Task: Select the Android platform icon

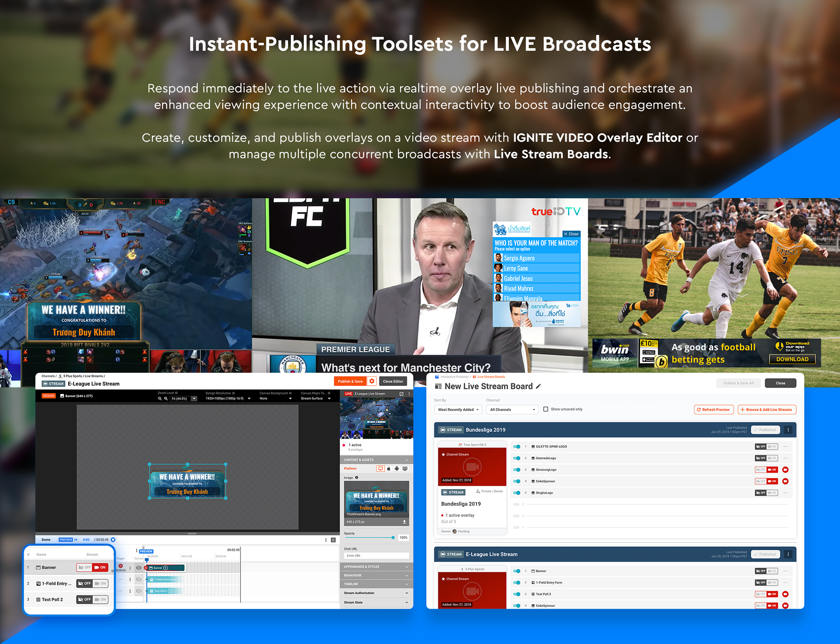Action: (x=397, y=469)
